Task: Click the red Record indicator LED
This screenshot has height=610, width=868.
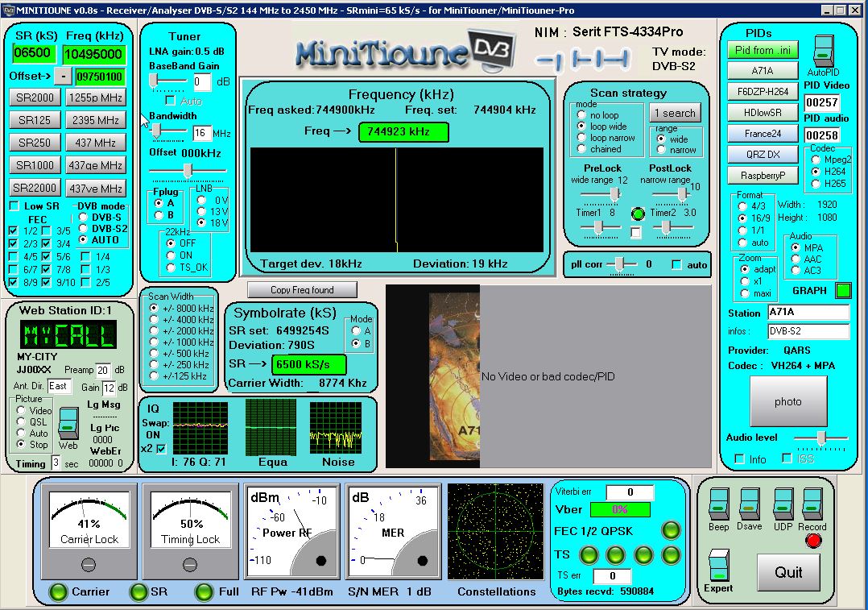Action: [x=813, y=541]
